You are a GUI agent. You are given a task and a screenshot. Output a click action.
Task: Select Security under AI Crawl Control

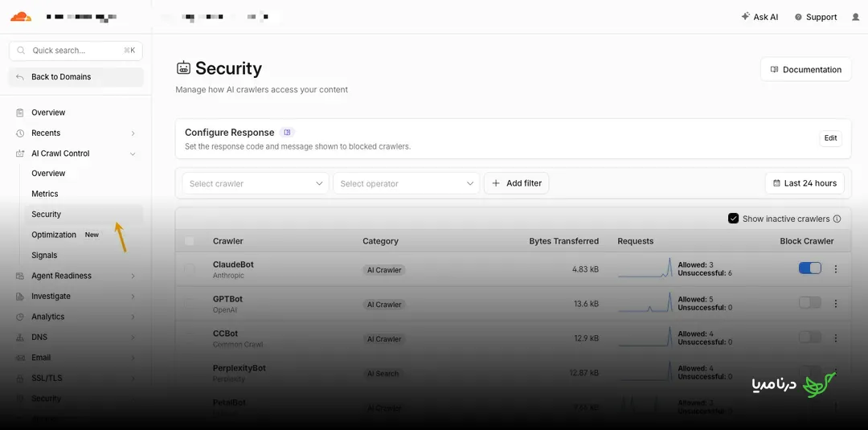(83, 214)
